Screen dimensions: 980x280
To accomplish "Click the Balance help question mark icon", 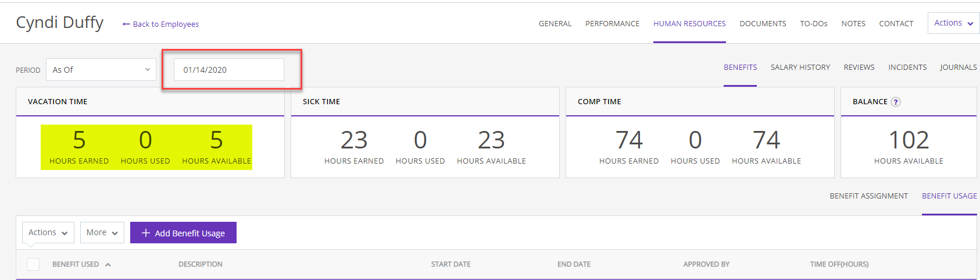I will pos(896,102).
